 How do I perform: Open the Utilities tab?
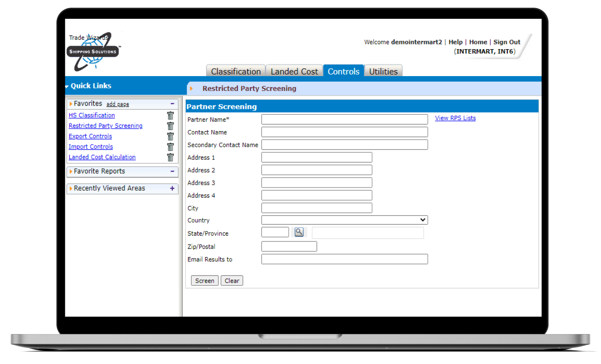pyautogui.click(x=383, y=71)
